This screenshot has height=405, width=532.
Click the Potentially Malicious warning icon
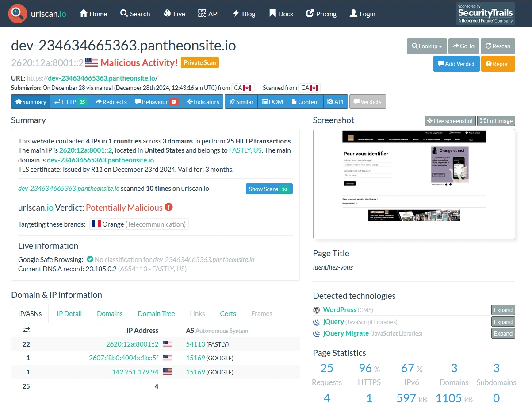[x=168, y=207]
